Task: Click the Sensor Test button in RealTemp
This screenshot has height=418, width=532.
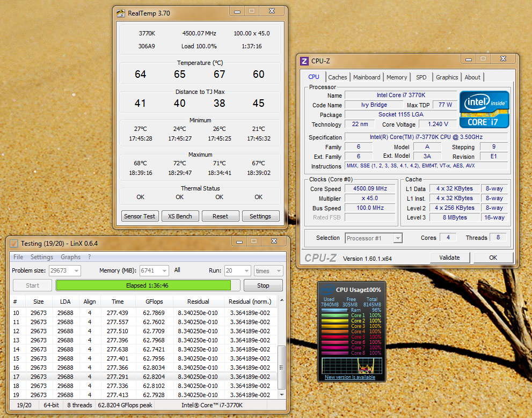Action: [140, 216]
